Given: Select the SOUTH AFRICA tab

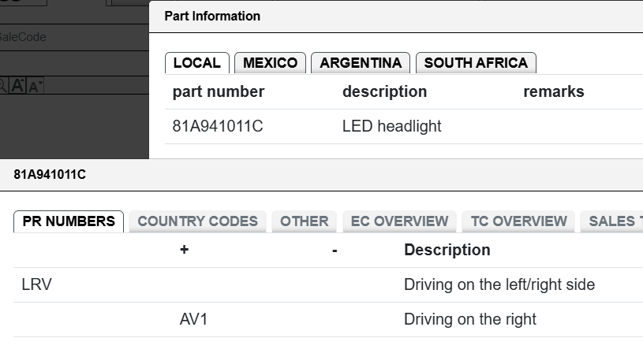Looking at the screenshot, I should pyautogui.click(x=476, y=63).
